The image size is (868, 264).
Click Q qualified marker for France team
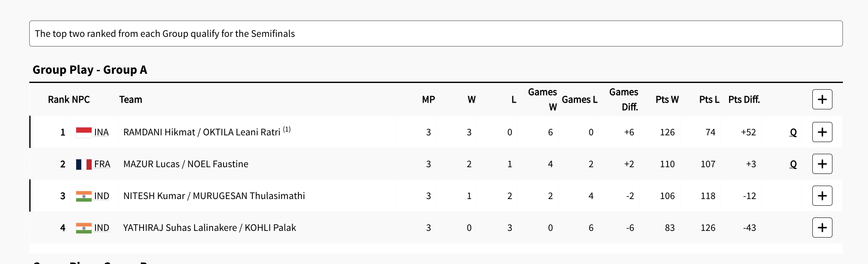pyautogui.click(x=793, y=164)
